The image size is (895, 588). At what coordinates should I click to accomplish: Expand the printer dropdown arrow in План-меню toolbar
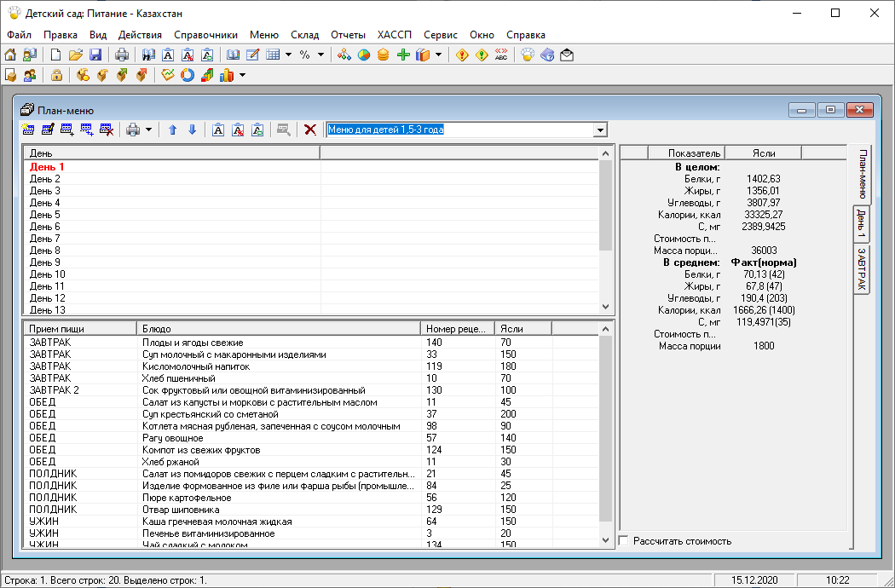pos(148,130)
